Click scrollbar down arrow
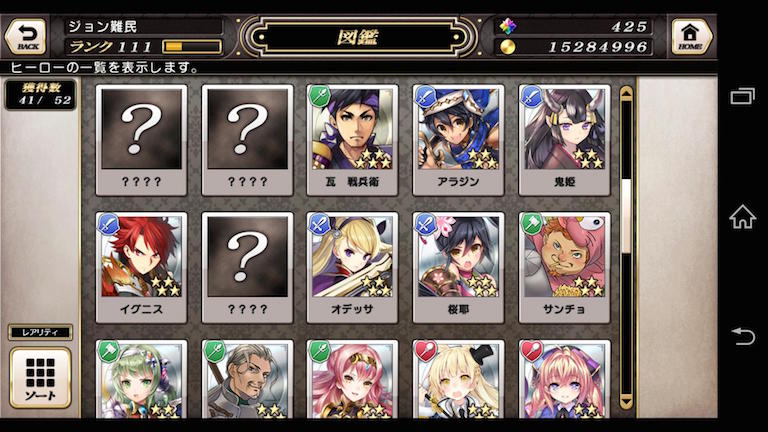 coord(626,402)
